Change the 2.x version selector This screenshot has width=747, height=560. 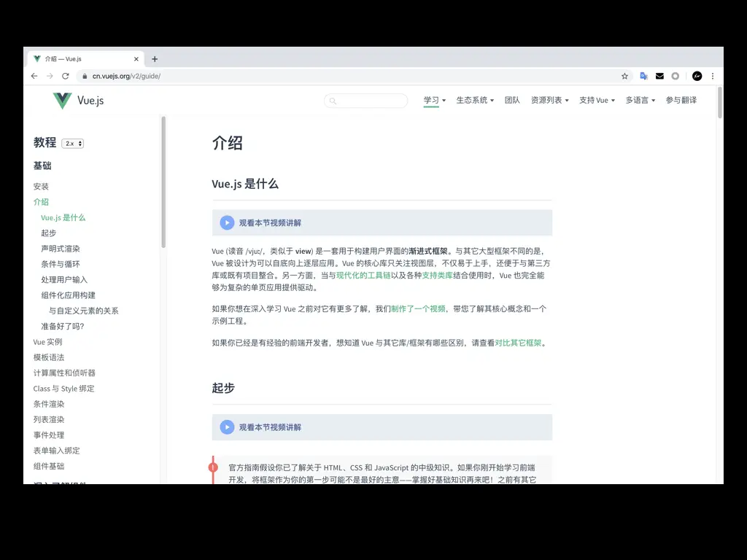pos(73,144)
